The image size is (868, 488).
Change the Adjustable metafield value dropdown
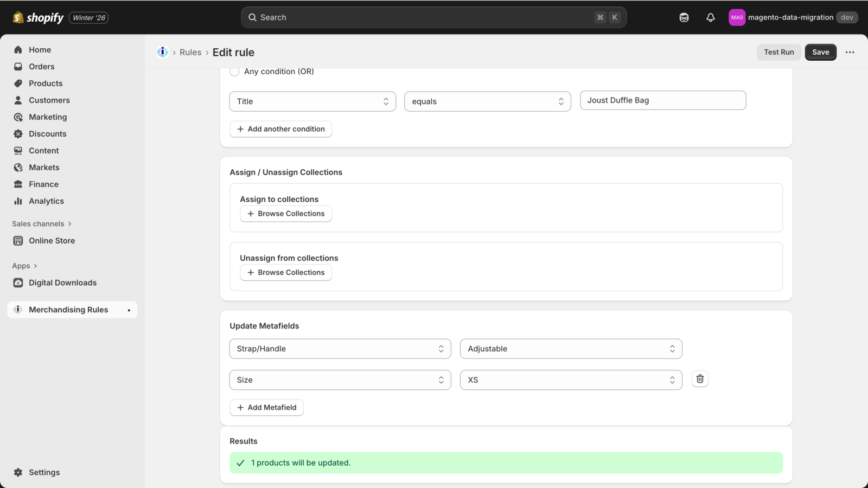(571, 349)
